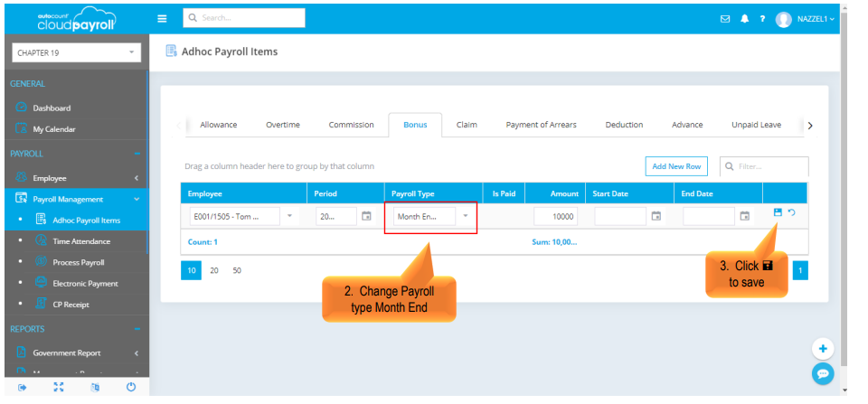Select page size 20
868x404 pixels.
[x=214, y=270]
